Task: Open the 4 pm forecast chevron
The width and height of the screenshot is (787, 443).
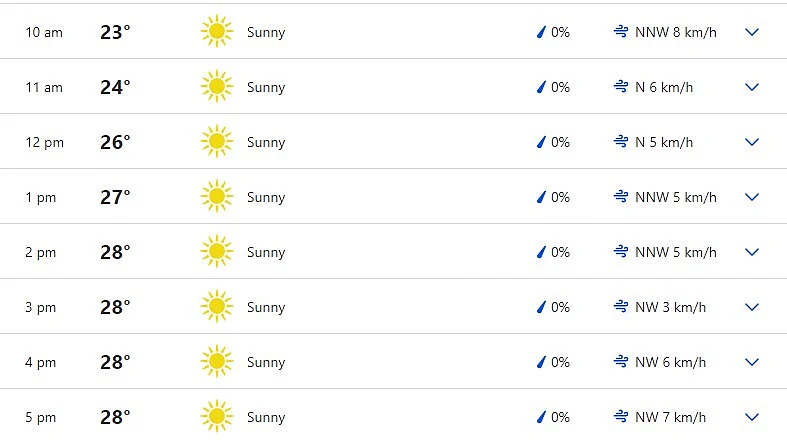Action: (753, 362)
